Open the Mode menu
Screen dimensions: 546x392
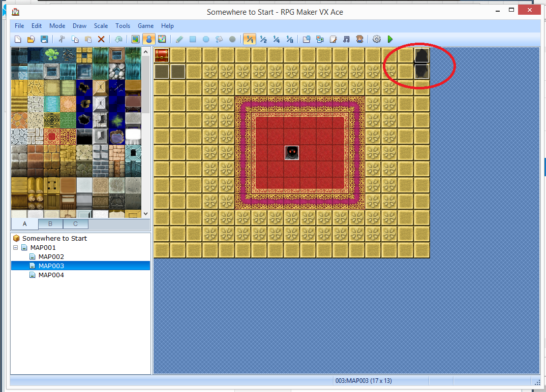point(57,26)
